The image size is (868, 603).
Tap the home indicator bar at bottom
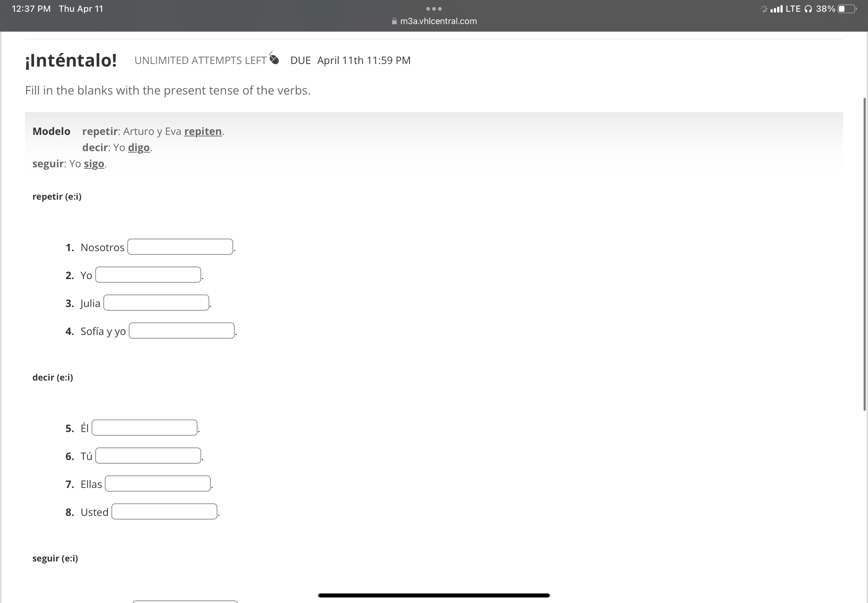434,595
